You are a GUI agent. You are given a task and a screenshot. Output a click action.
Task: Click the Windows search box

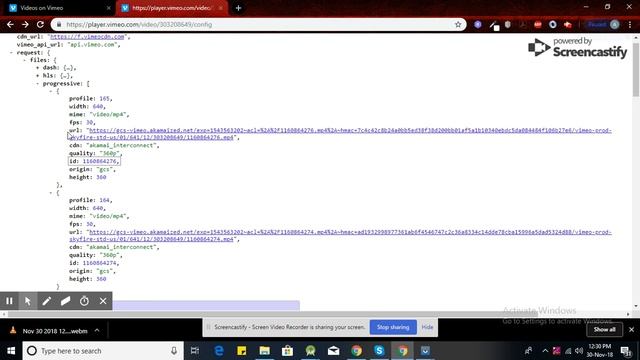point(102,351)
